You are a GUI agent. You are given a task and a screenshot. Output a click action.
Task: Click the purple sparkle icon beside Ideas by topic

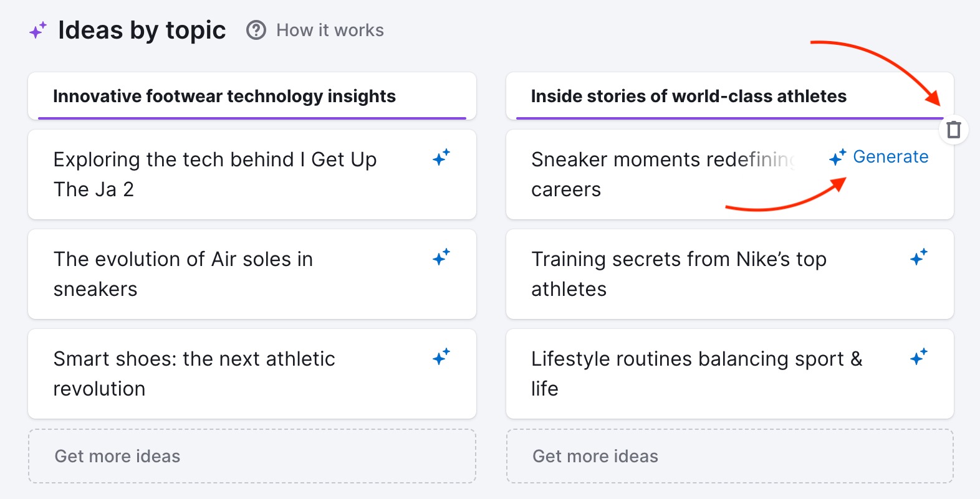(x=38, y=30)
